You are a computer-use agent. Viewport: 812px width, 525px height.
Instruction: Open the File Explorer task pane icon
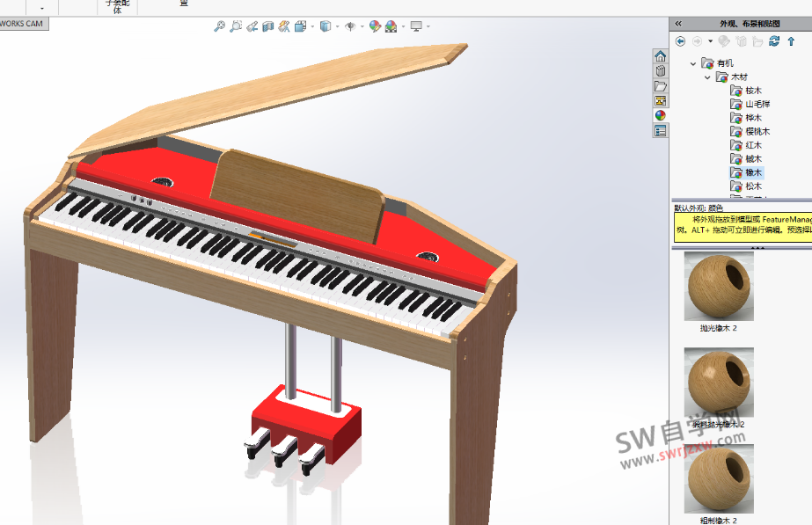tap(661, 86)
